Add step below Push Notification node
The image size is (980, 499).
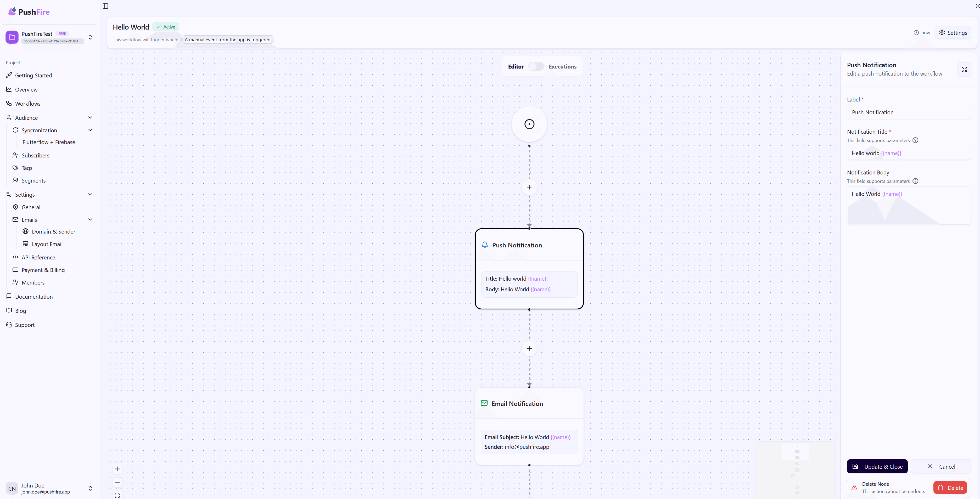pos(529,348)
